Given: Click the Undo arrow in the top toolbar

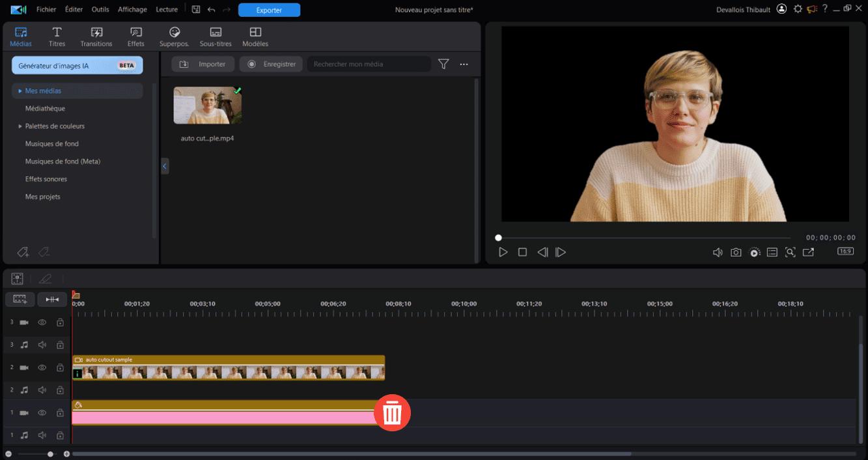Looking at the screenshot, I should click(x=212, y=9).
